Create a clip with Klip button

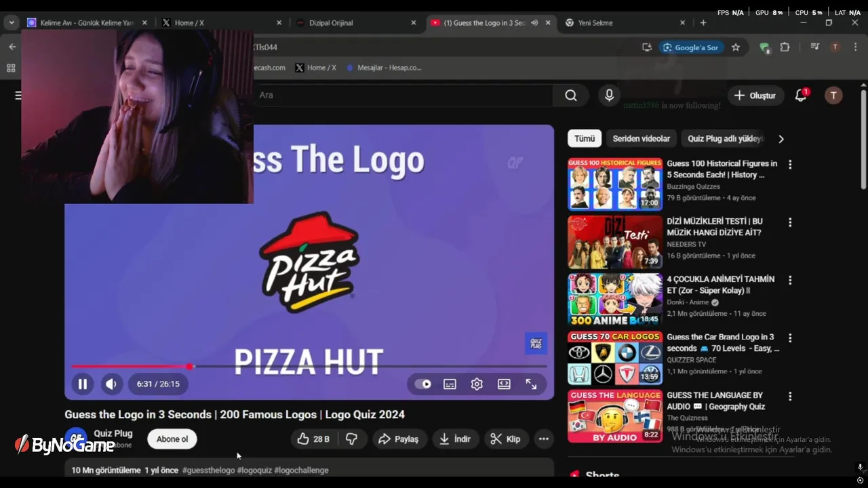pyautogui.click(x=505, y=439)
